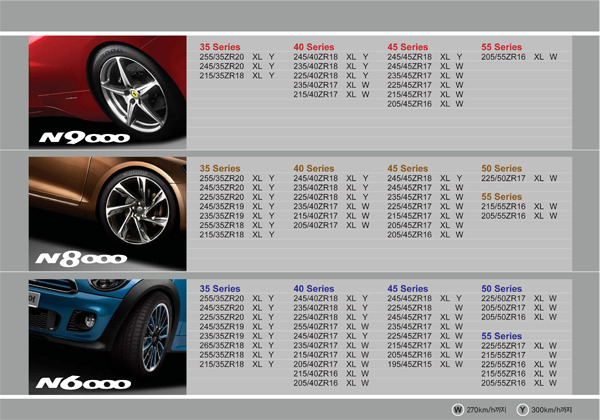Click the blue 45 Series heading

[408, 289]
